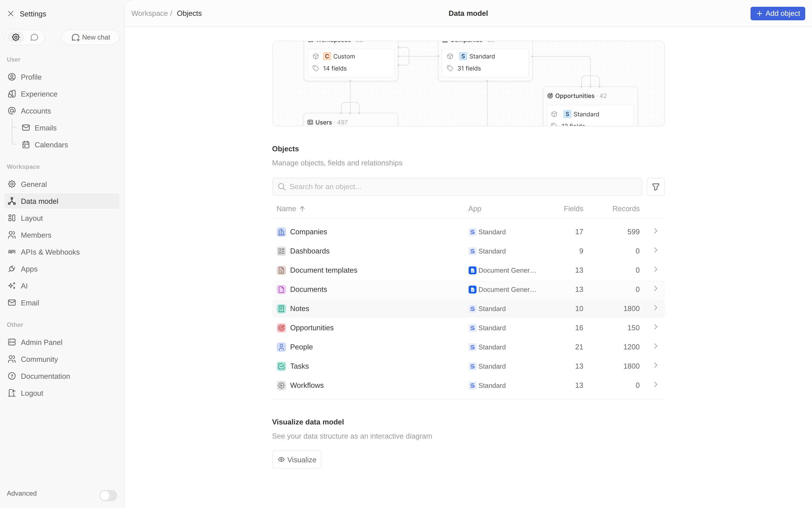812x508 pixels.
Task: Click the People person icon
Action: coord(281,347)
